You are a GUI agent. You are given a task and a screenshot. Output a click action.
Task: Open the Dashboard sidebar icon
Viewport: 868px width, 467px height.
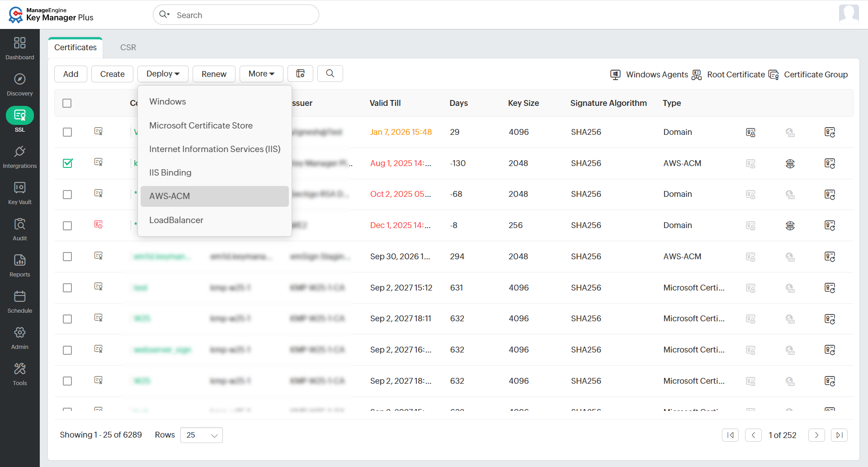click(x=20, y=48)
